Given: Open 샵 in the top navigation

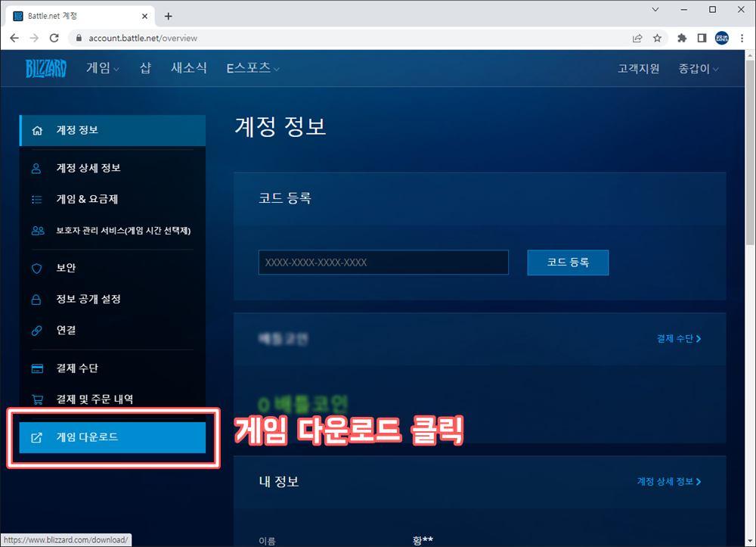Looking at the screenshot, I should tap(146, 68).
